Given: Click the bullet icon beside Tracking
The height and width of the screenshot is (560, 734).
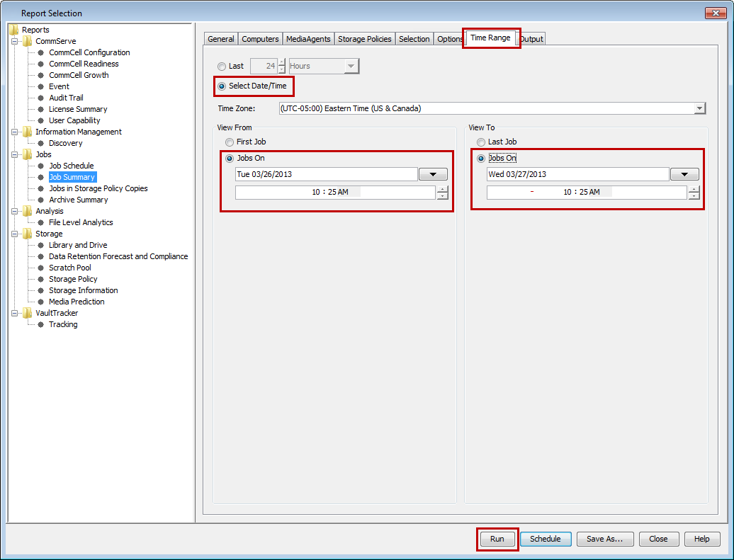Looking at the screenshot, I should click(x=40, y=325).
